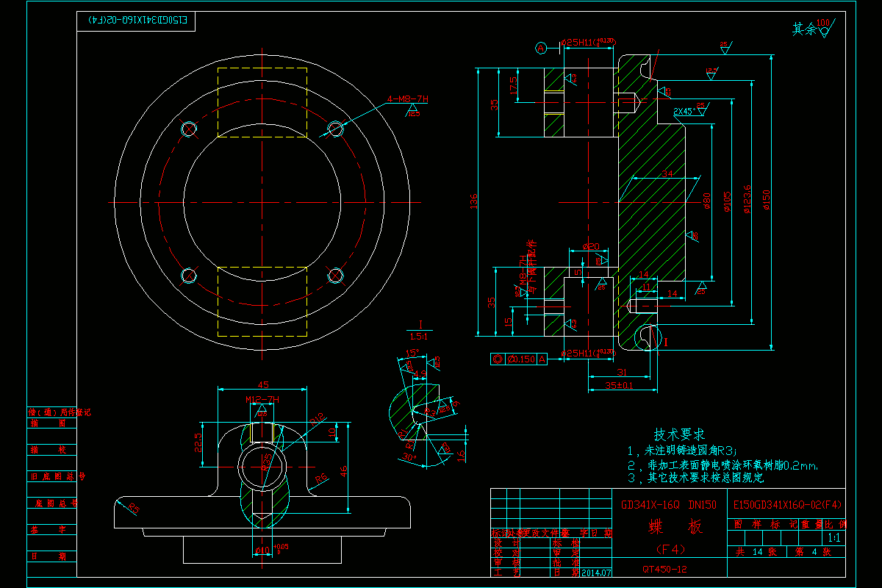This screenshot has width=882, height=588.
Task: Click the 4-M8-7H hole callout label
Action: 407,98
